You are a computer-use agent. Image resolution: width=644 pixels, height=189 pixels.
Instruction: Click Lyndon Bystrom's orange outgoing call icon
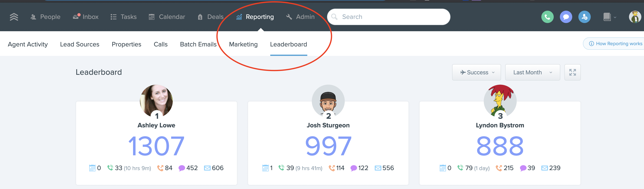499,168
